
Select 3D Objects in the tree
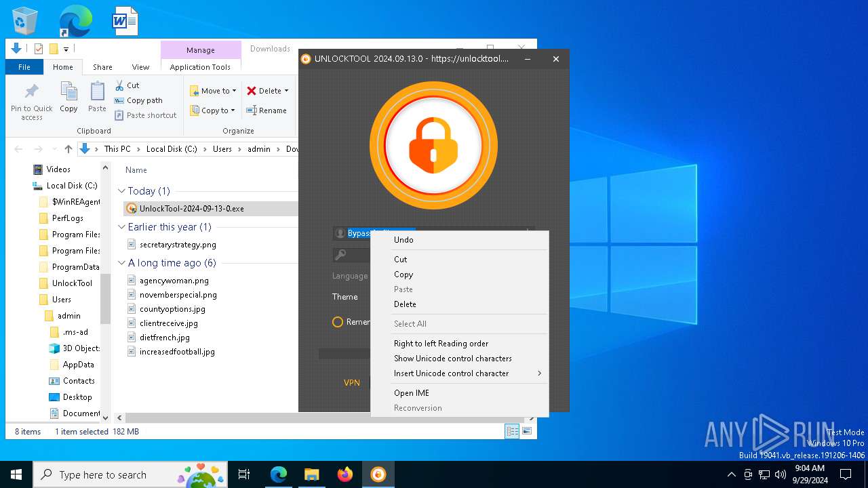pos(81,348)
